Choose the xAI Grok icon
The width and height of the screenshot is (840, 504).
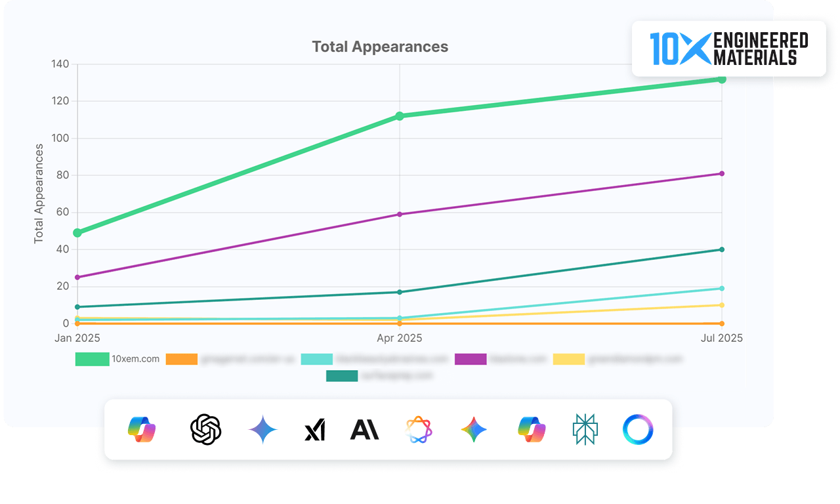(314, 430)
